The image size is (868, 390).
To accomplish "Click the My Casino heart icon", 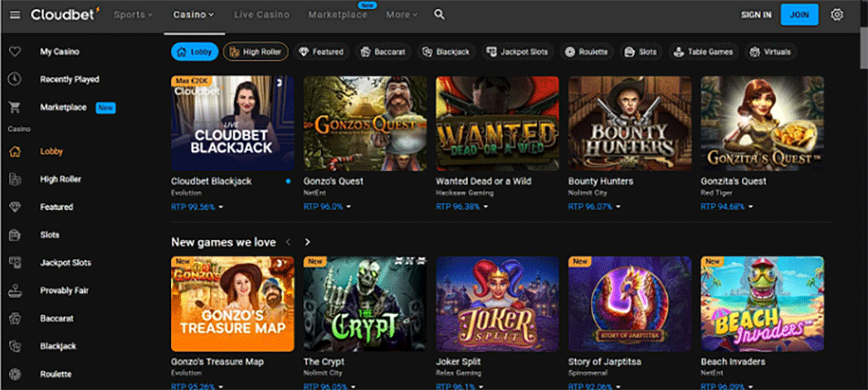I will (x=15, y=52).
